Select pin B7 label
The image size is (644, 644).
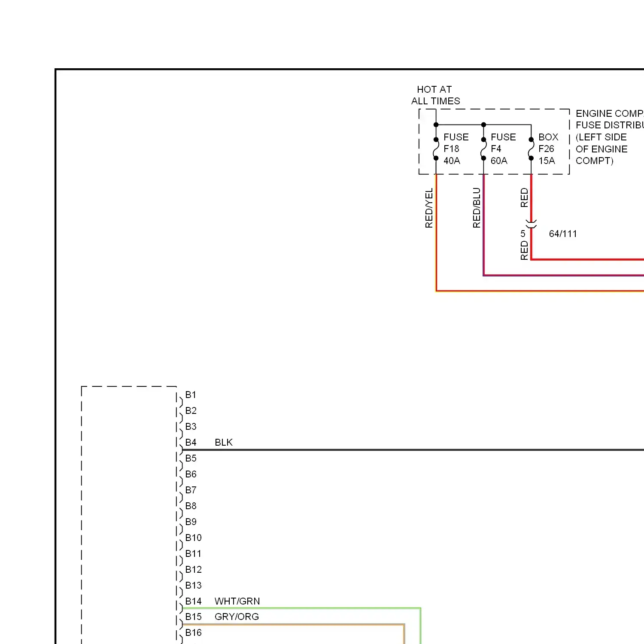point(191,490)
